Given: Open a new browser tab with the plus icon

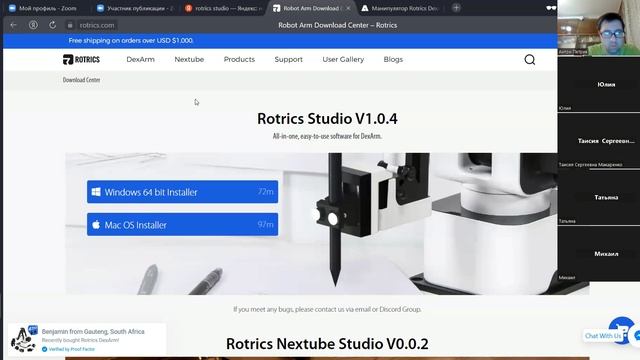Looking at the screenshot, I should click(456, 8).
